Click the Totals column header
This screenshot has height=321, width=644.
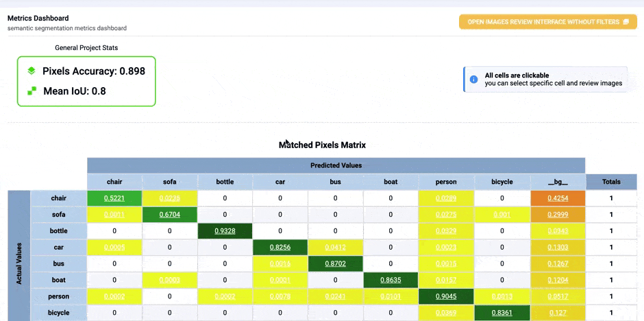click(x=611, y=182)
